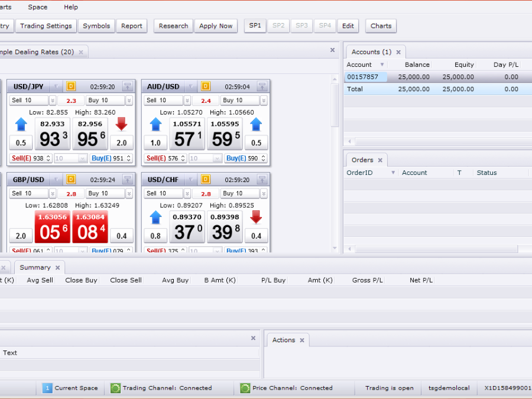This screenshot has height=399, width=532.
Task: Expand the USD/JPY Buy 10 amount dropdown
Action: point(129,100)
